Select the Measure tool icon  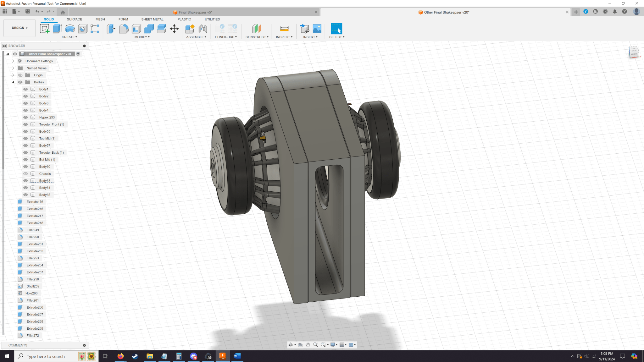[x=284, y=29]
